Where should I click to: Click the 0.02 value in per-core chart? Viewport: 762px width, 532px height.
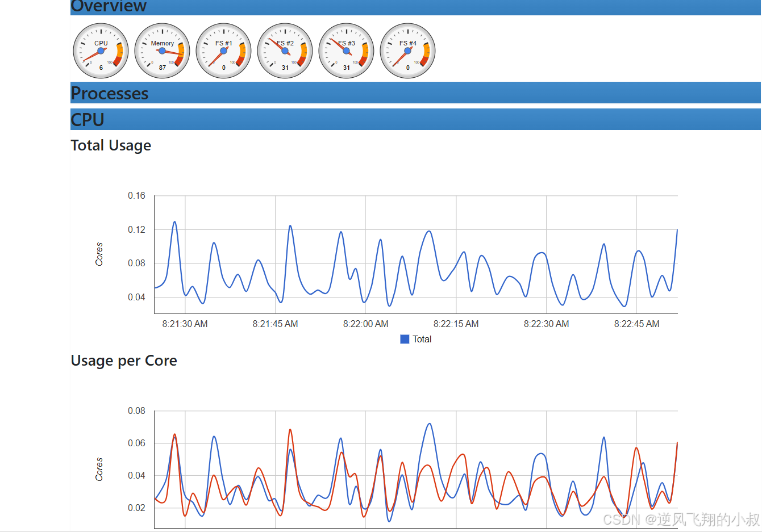pos(136,508)
